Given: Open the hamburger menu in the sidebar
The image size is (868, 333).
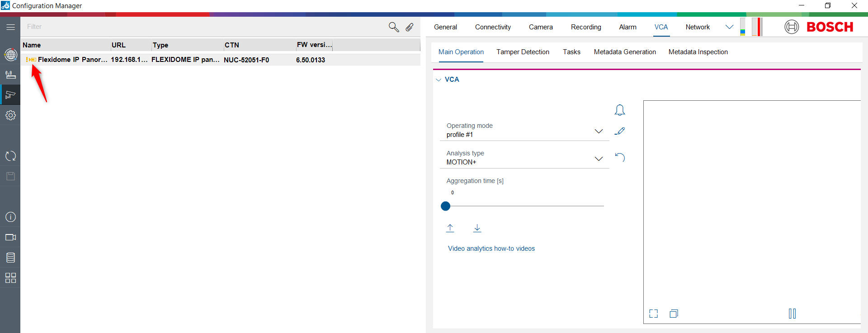Looking at the screenshot, I should tap(10, 27).
